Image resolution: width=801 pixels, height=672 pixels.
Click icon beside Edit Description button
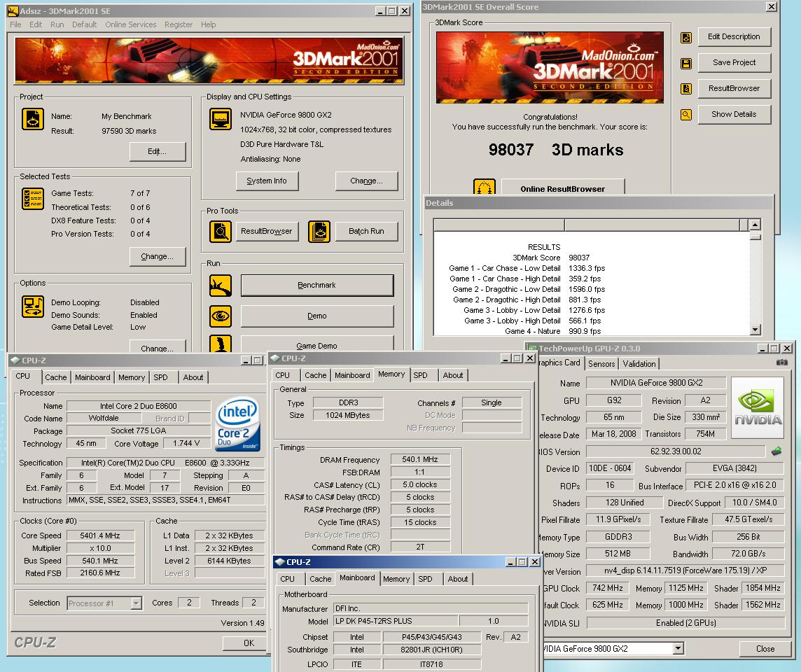point(686,37)
